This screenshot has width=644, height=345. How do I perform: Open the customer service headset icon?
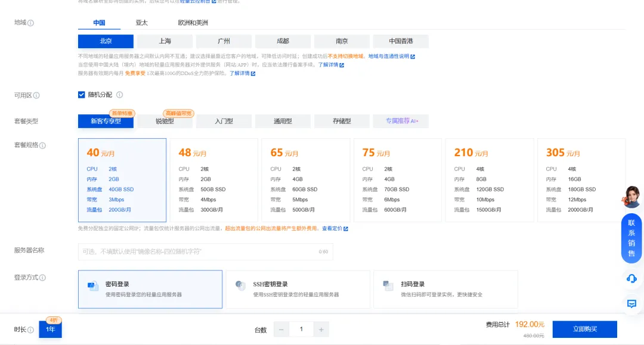pyautogui.click(x=631, y=279)
